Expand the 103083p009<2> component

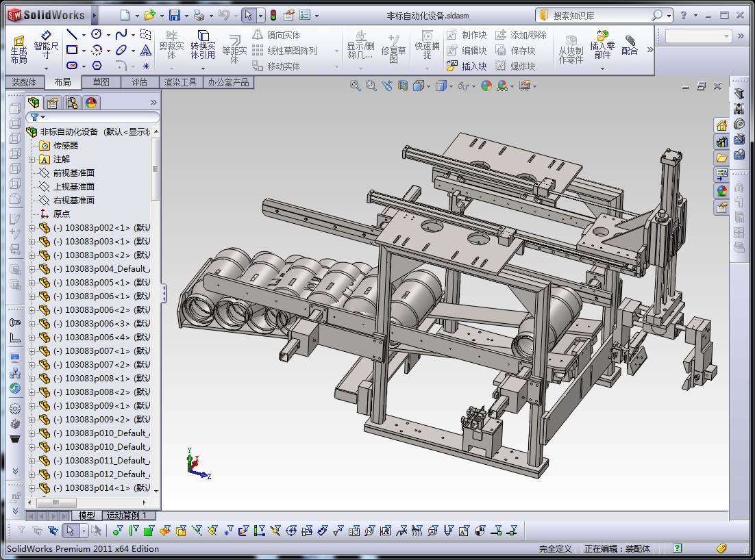point(32,420)
